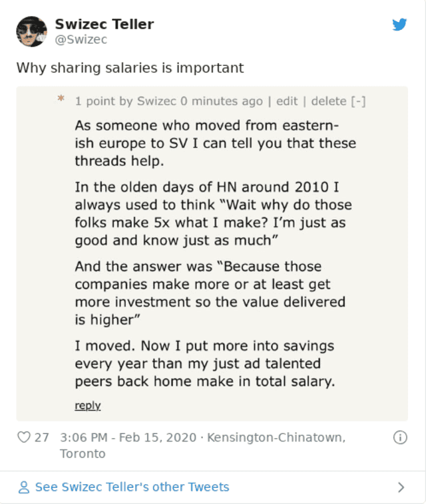Click the orange asterisk beside the comment header

(x=61, y=100)
